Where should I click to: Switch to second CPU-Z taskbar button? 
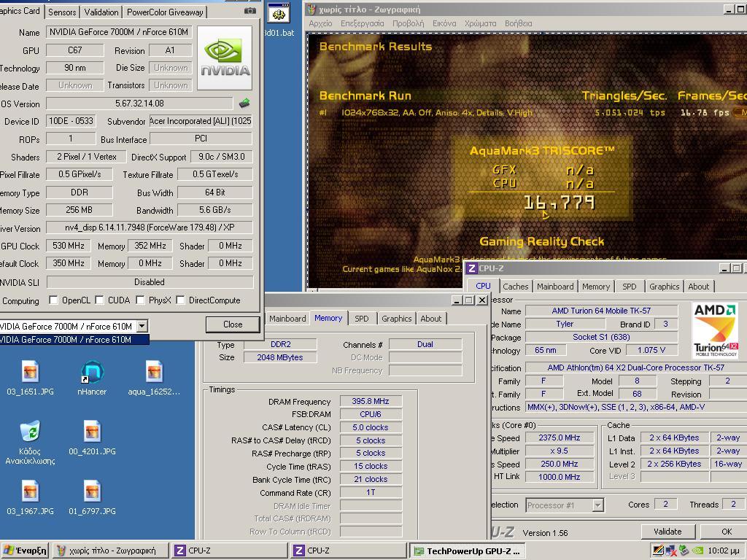tap(349, 551)
